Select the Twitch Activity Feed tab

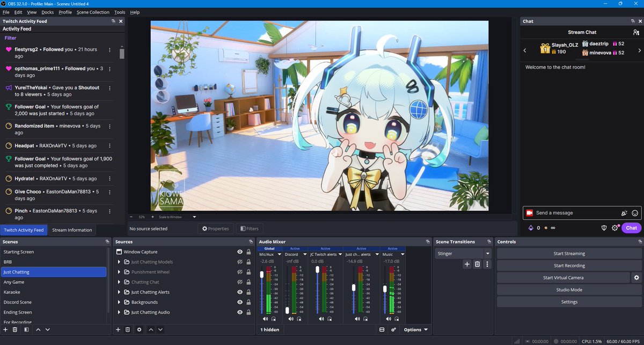pos(24,230)
